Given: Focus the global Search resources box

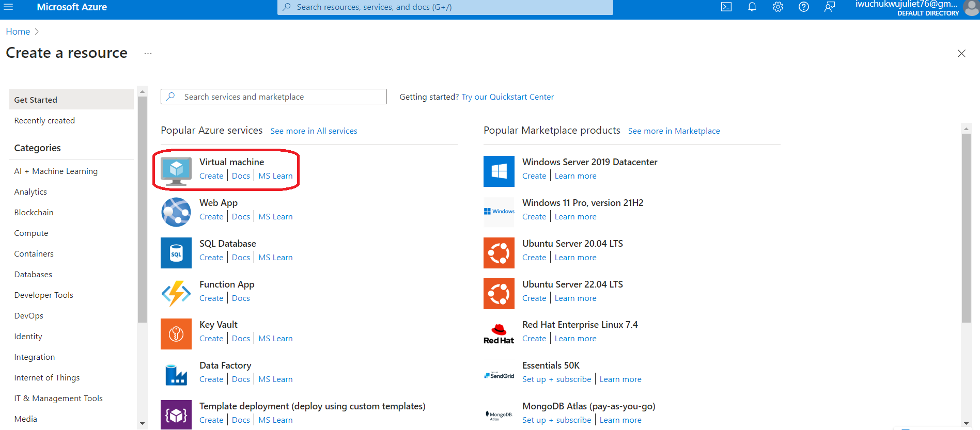Looking at the screenshot, I should (x=445, y=7).
